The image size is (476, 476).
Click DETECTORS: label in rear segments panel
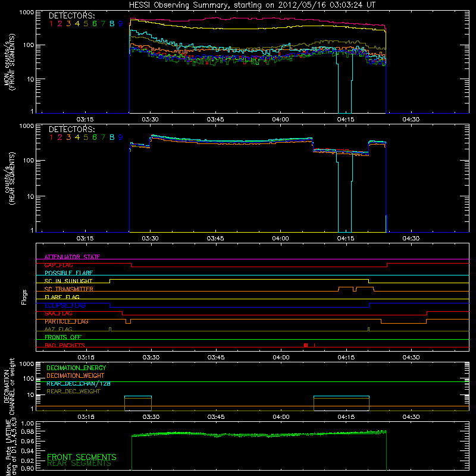coord(71,129)
